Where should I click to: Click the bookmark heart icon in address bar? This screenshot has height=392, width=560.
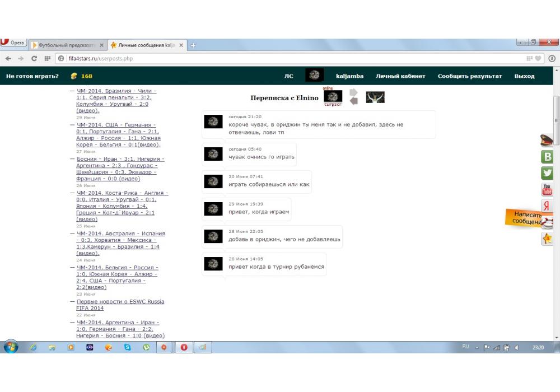pyautogui.click(x=538, y=58)
